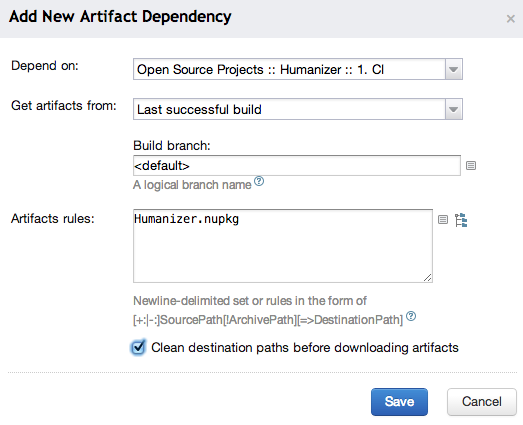The width and height of the screenshot is (523, 425).
Task: Open parameter list beside Build branch field
Action: pos(471,165)
